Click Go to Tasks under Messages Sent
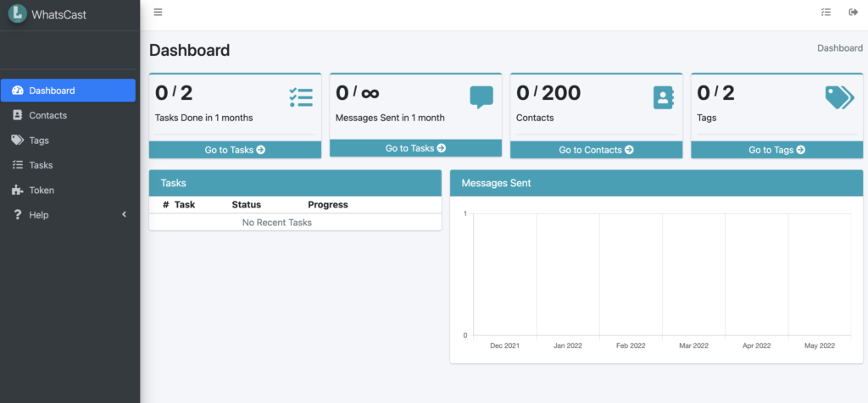868x403 pixels. point(415,148)
